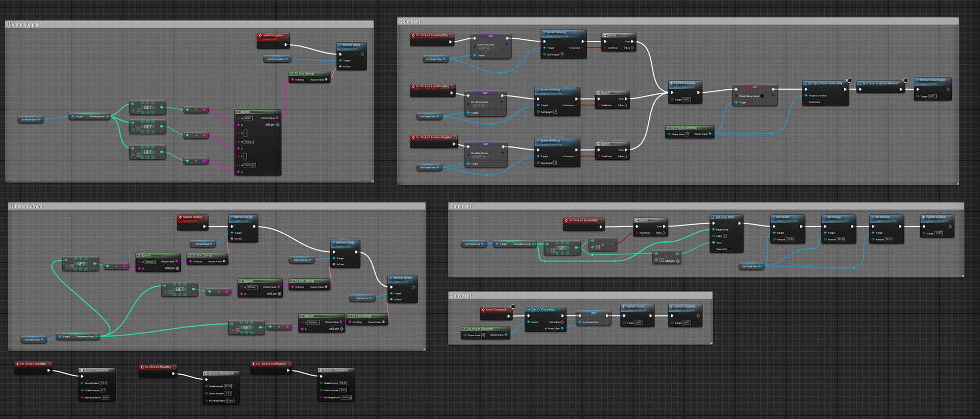This screenshot has width=980, height=419.
Task: Click Add pin on the Append node with Stone
Action: pos(274,293)
